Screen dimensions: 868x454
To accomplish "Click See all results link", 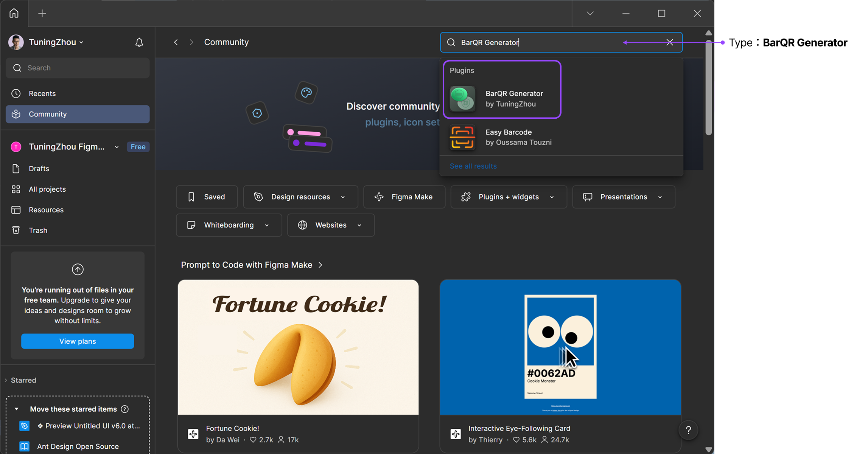I will (473, 166).
